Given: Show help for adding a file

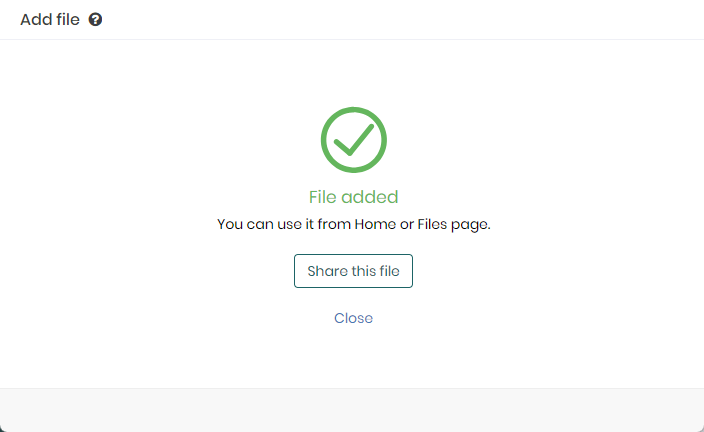Looking at the screenshot, I should coord(95,19).
